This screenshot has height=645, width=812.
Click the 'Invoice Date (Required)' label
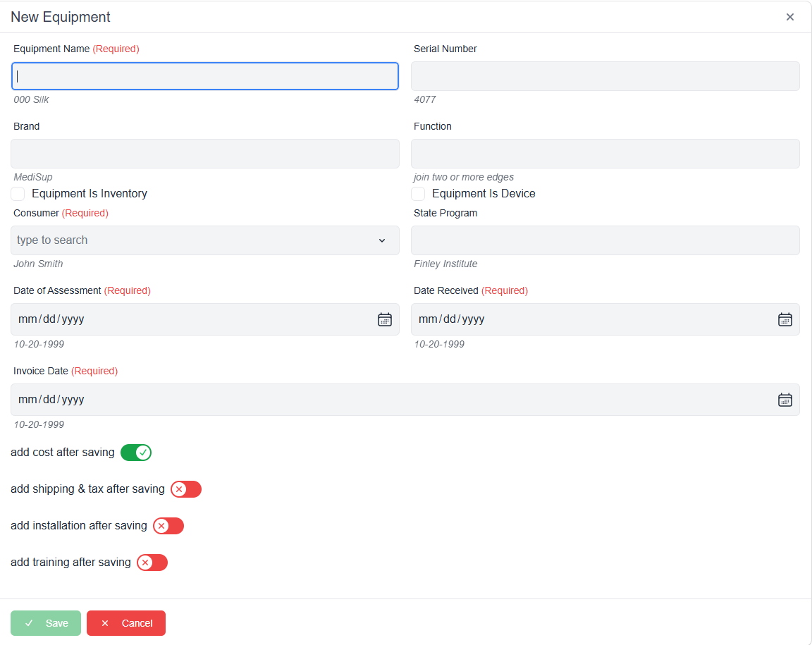click(66, 371)
